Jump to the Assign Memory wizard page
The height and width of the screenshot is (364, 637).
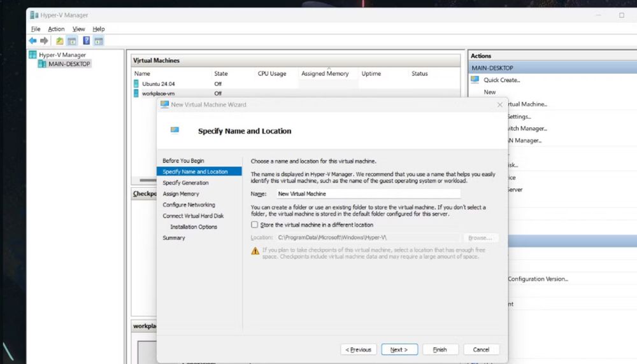pos(181,193)
